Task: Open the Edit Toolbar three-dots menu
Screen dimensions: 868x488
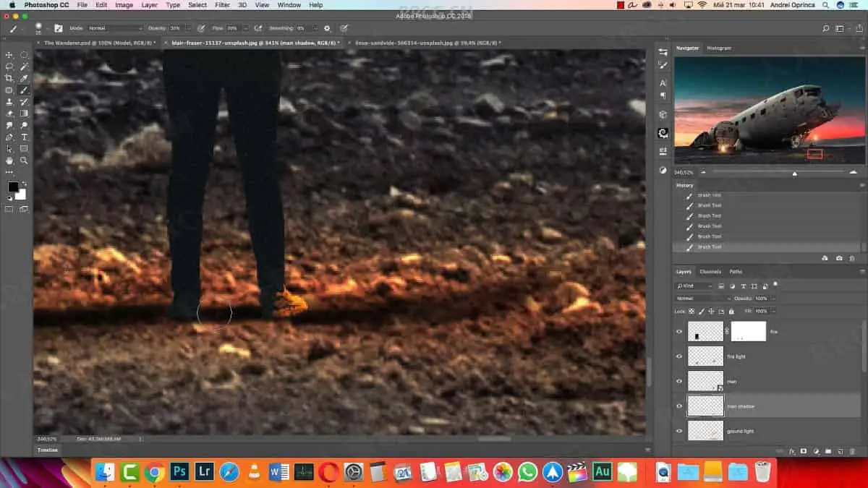Action: [9, 172]
